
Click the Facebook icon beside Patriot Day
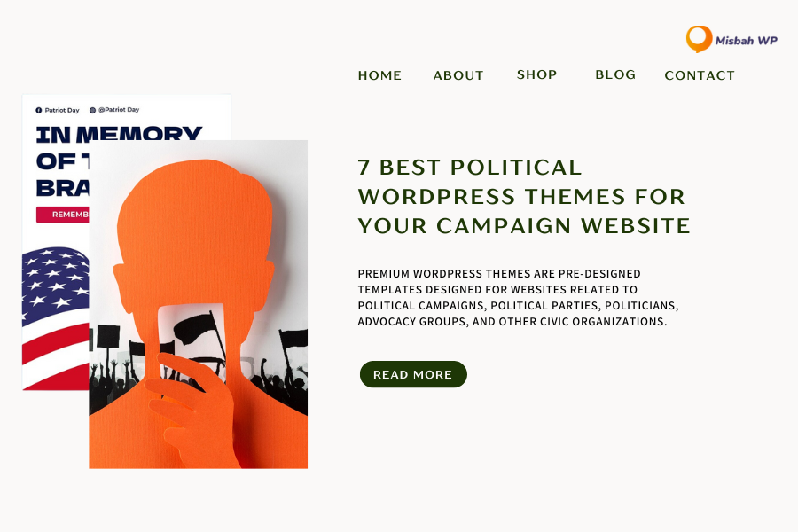pyautogui.click(x=39, y=110)
